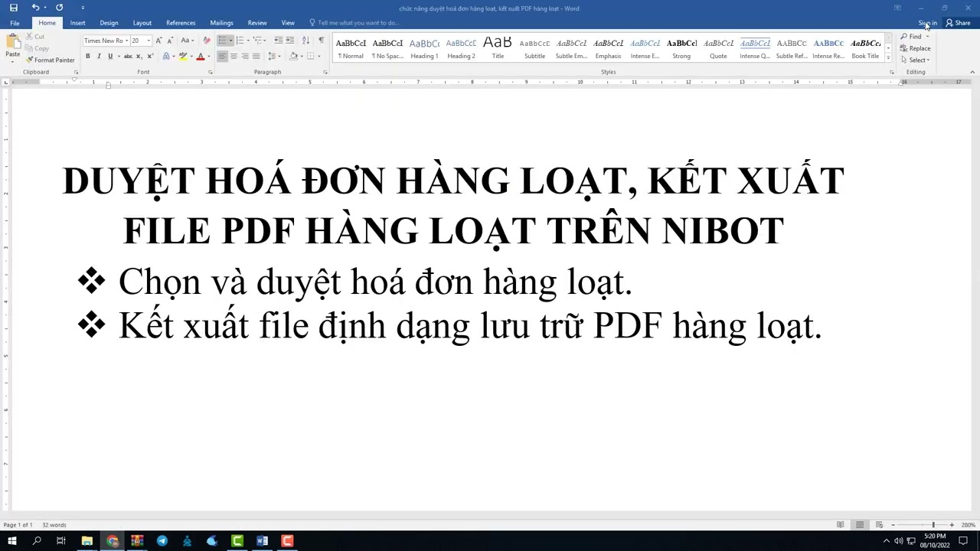Collapse the ribbon with the chevron
Image resolution: width=980 pixels, height=551 pixels.
click(x=972, y=72)
